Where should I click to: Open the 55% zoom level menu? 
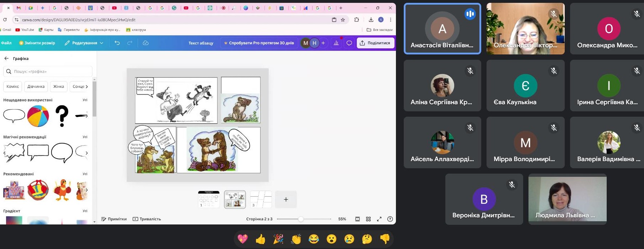(x=342, y=219)
